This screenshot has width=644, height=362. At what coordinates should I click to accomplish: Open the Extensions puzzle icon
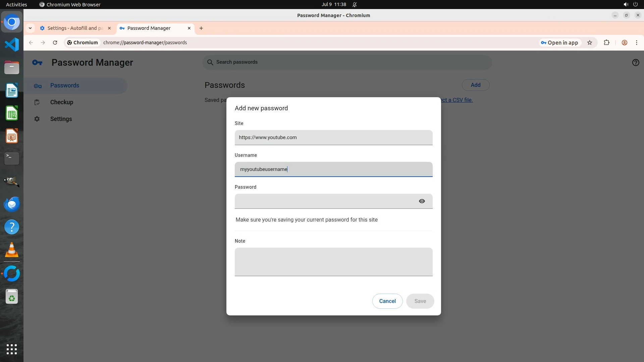coord(606,43)
